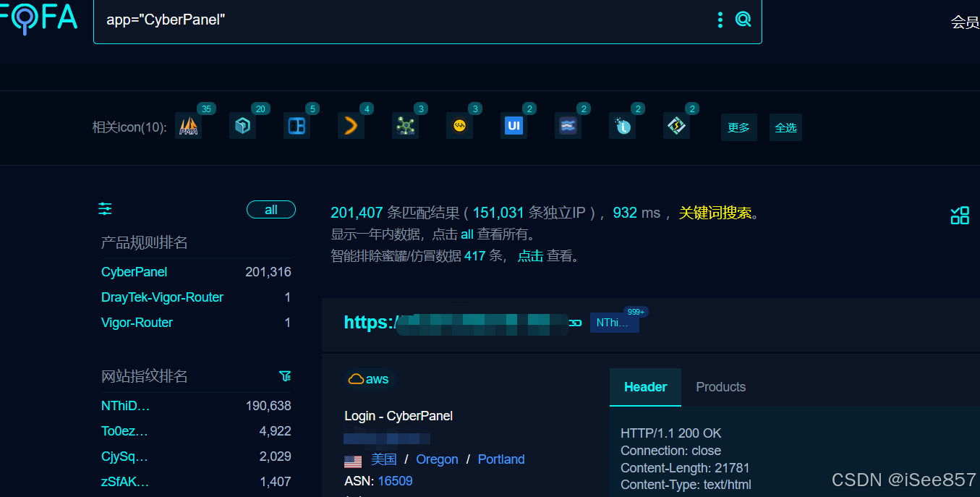The image size is (980, 497).
Task: Switch to the Products tab
Action: (720, 387)
